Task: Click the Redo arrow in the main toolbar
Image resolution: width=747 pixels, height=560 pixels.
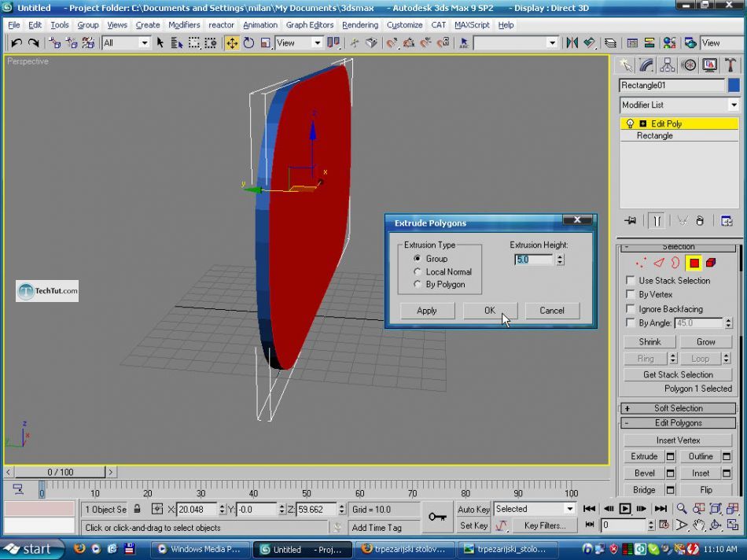Action: click(x=33, y=43)
